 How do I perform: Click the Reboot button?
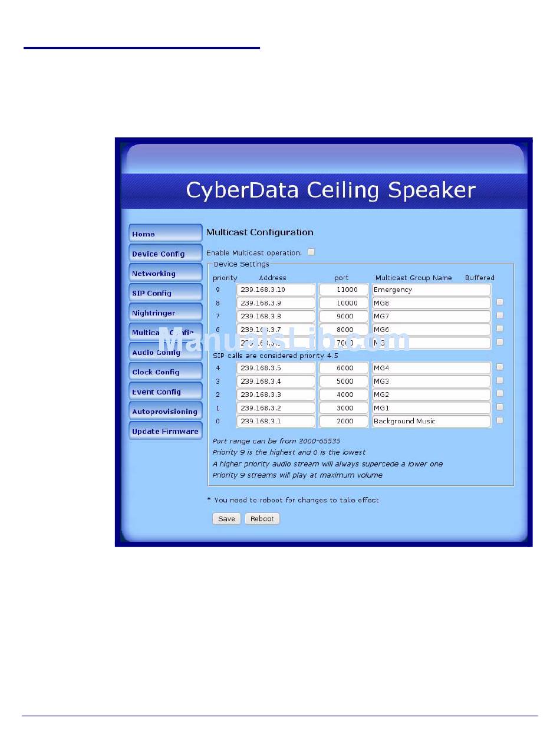(262, 519)
